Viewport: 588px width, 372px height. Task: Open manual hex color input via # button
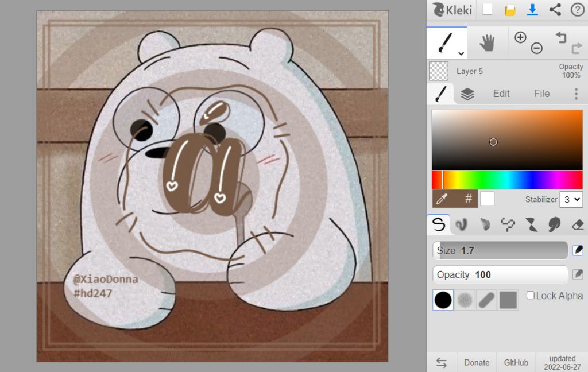tap(469, 199)
